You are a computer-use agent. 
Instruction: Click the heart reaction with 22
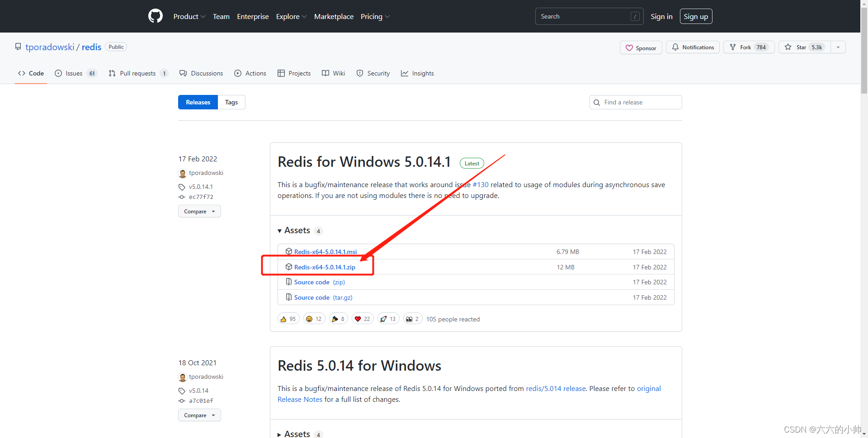[363, 319]
